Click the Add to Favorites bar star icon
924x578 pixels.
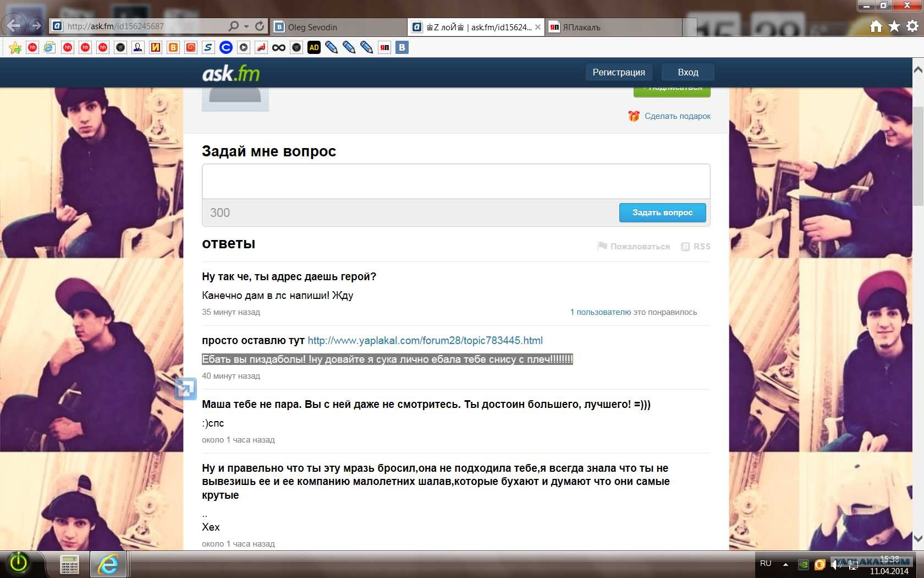click(15, 48)
